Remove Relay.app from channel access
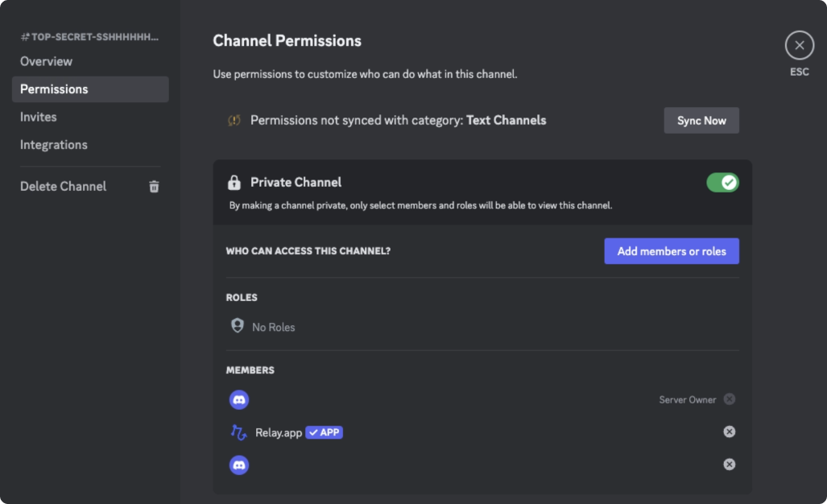The image size is (827, 504). pos(729,432)
